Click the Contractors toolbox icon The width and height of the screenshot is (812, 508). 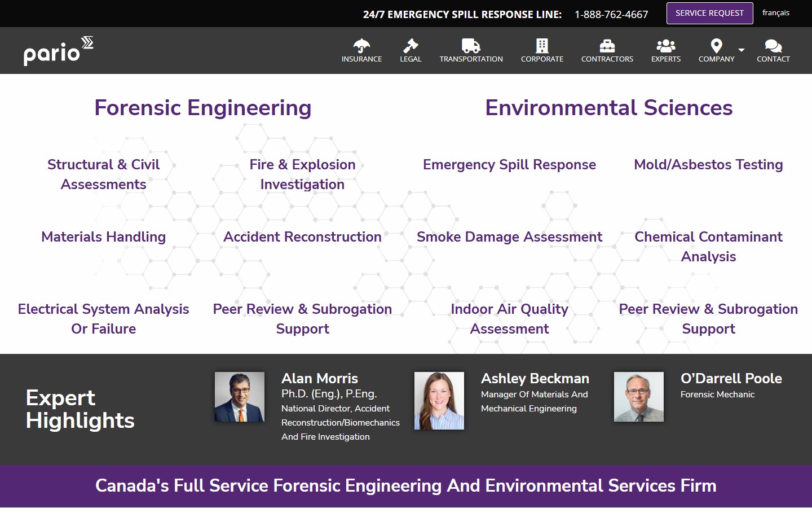coord(607,46)
